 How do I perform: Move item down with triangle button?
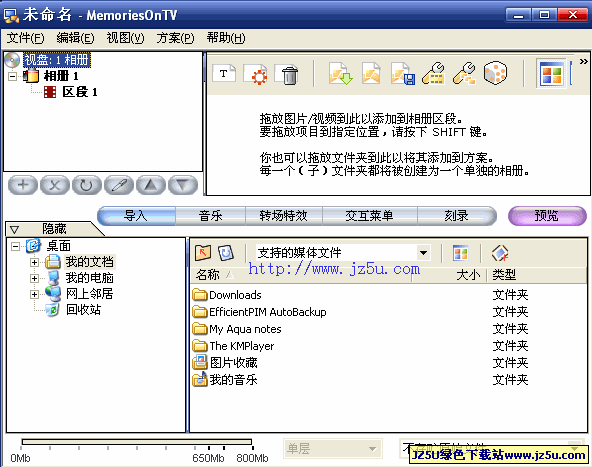(183, 185)
